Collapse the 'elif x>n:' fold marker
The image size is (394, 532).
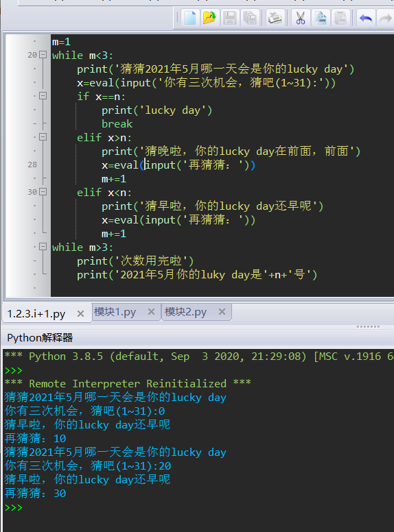pos(43,136)
